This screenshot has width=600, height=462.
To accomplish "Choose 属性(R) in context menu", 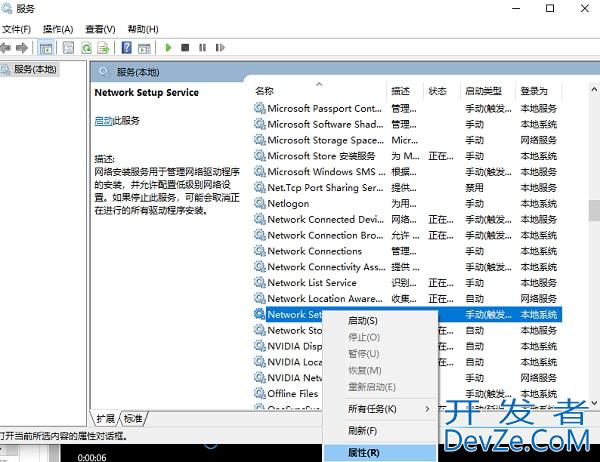I will [x=380, y=453].
